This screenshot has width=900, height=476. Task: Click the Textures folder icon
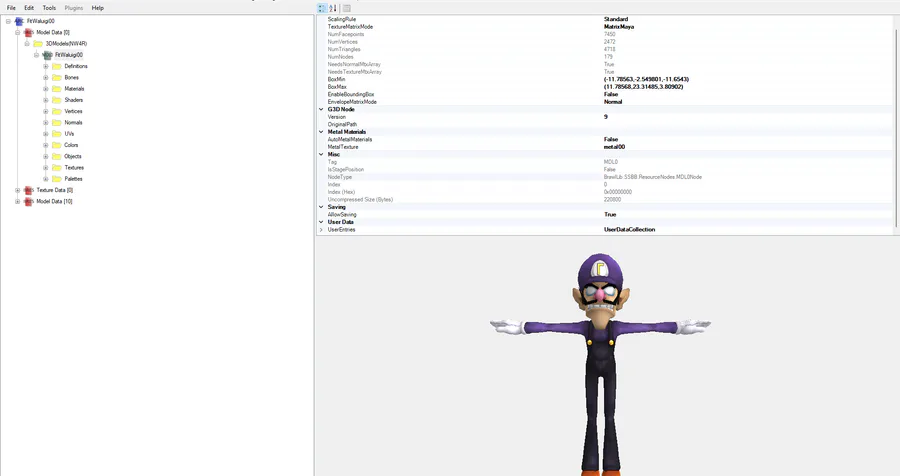[57, 168]
